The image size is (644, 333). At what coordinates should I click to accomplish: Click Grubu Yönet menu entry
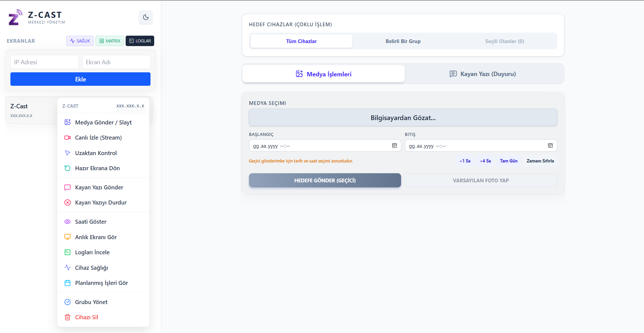pos(103,302)
